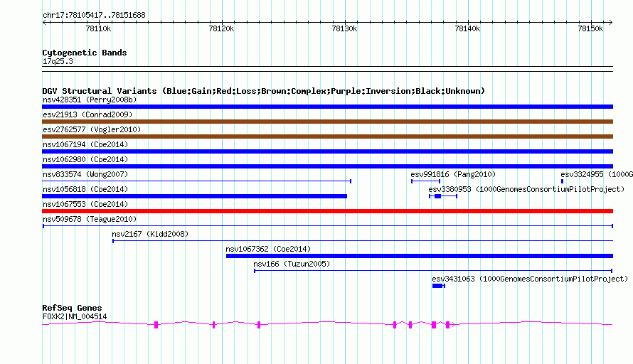
Task: Select esv991816 (Pang2010) label
Action: coord(453,174)
